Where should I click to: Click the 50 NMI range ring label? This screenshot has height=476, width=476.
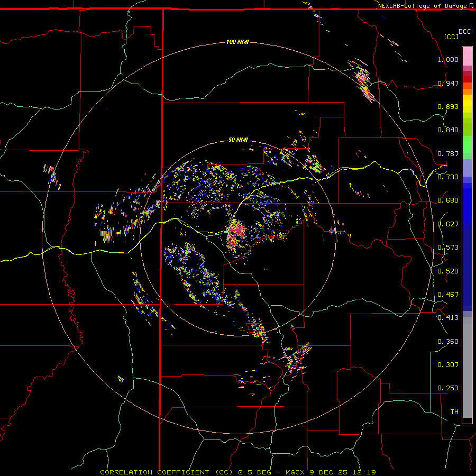point(238,140)
